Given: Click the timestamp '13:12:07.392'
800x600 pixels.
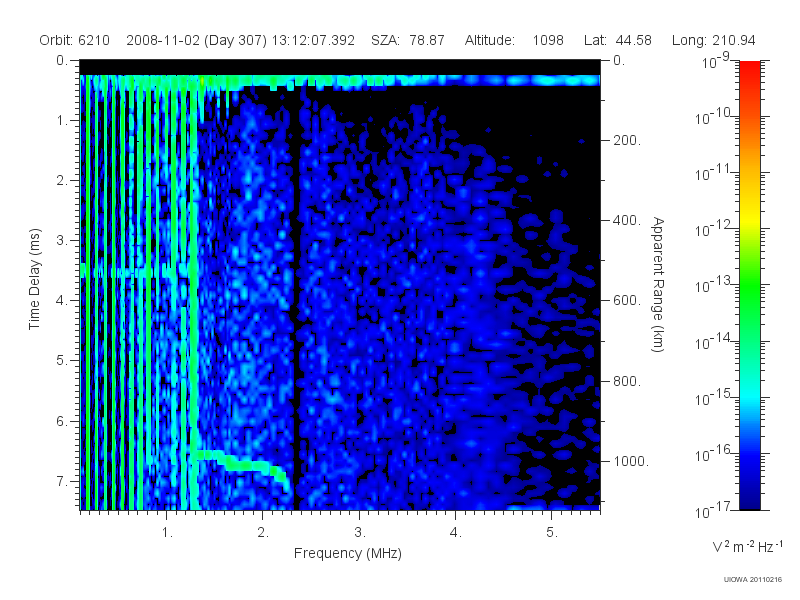Looking at the screenshot, I should (x=313, y=40).
